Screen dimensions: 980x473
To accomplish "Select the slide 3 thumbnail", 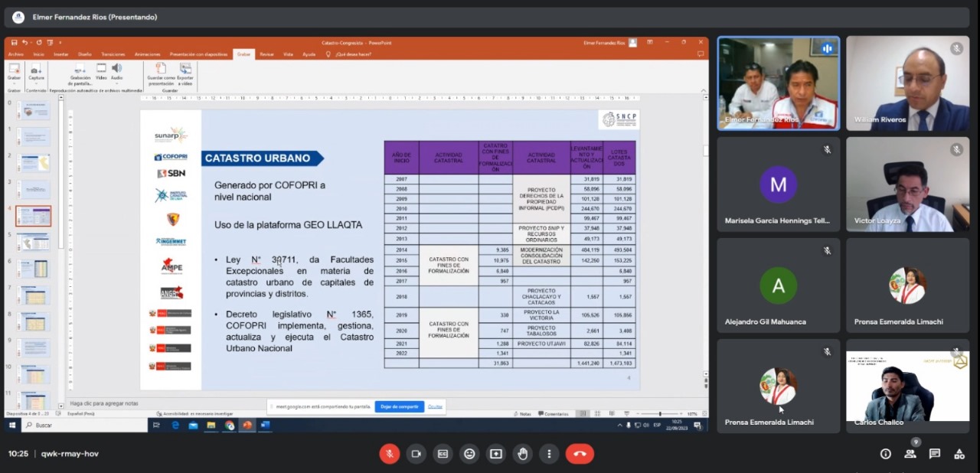I will (x=34, y=190).
